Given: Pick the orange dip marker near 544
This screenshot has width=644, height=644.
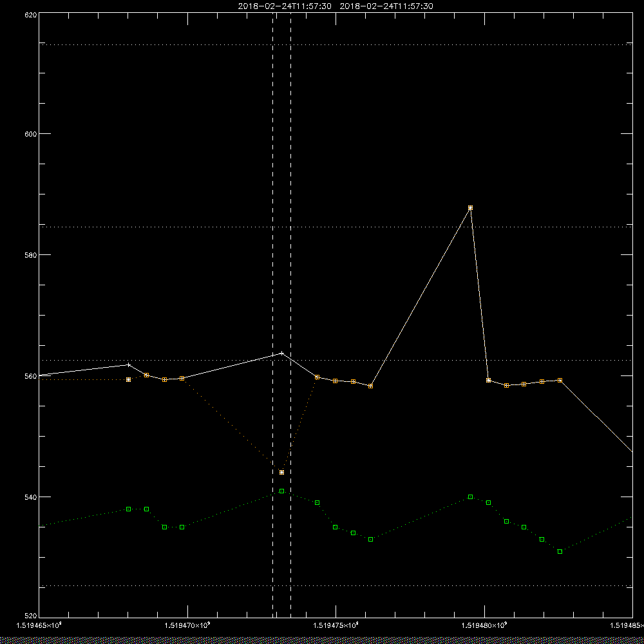Looking at the screenshot, I should [x=281, y=472].
